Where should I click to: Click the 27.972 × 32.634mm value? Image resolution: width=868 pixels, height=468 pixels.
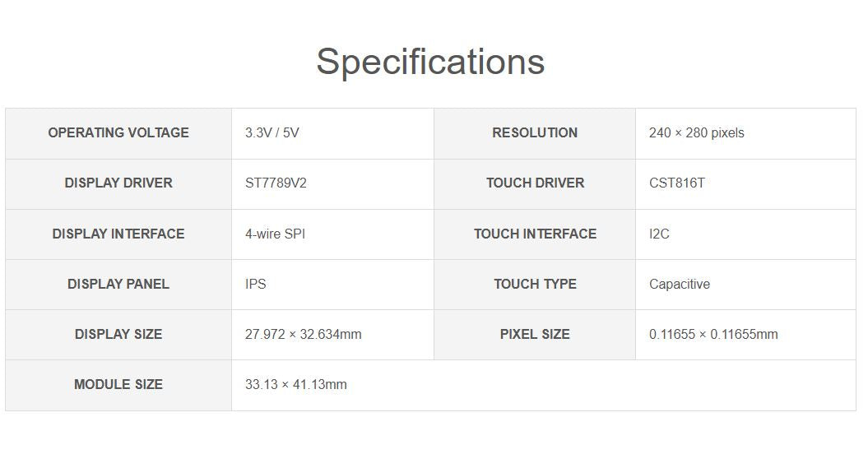click(x=303, y=334)
